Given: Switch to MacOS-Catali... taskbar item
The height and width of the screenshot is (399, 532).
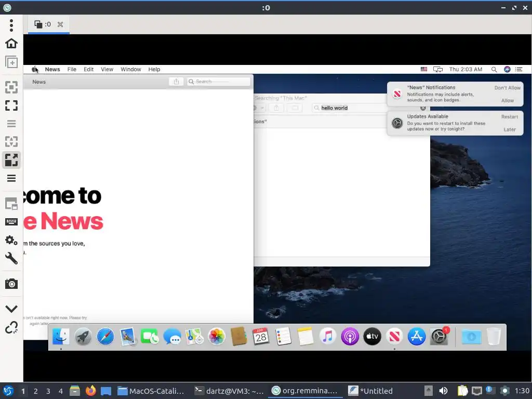Looking at the screenshot, I should tap(151, 391).
